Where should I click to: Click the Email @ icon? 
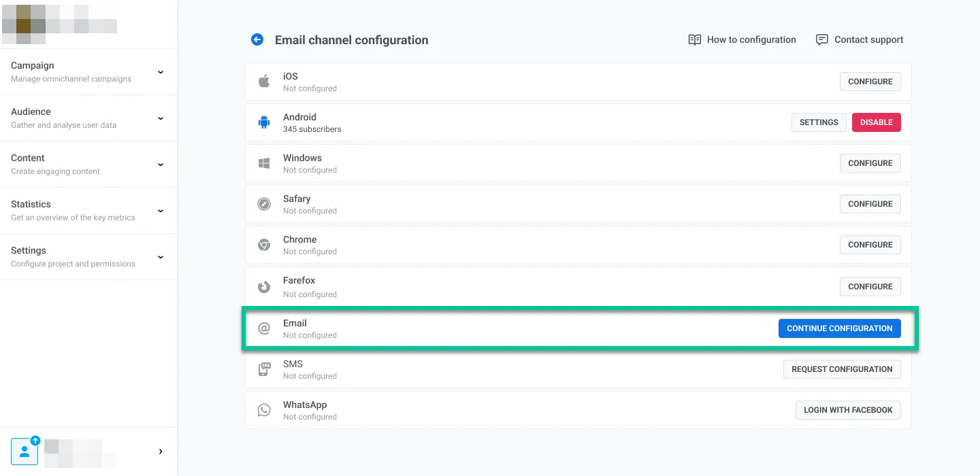(264, 328)
